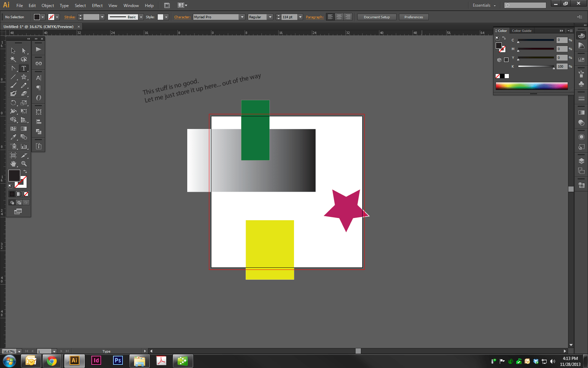Open the Character font dropdown
This screenshot has width=588, height=368.
242,16
